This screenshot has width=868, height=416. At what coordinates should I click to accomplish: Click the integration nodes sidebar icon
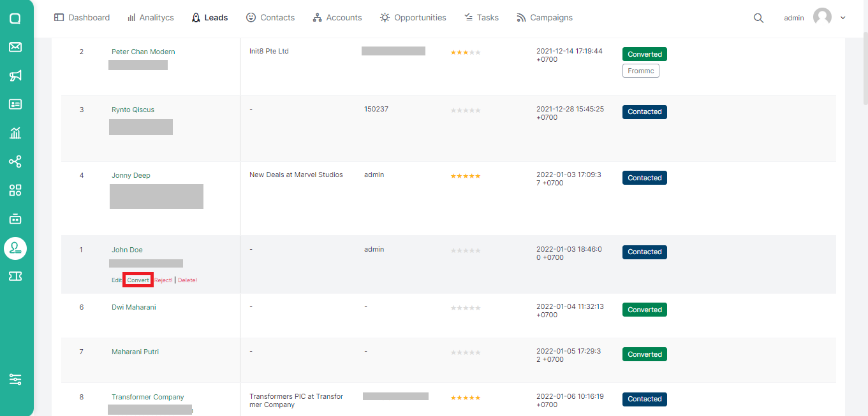(x=15, y=162)
